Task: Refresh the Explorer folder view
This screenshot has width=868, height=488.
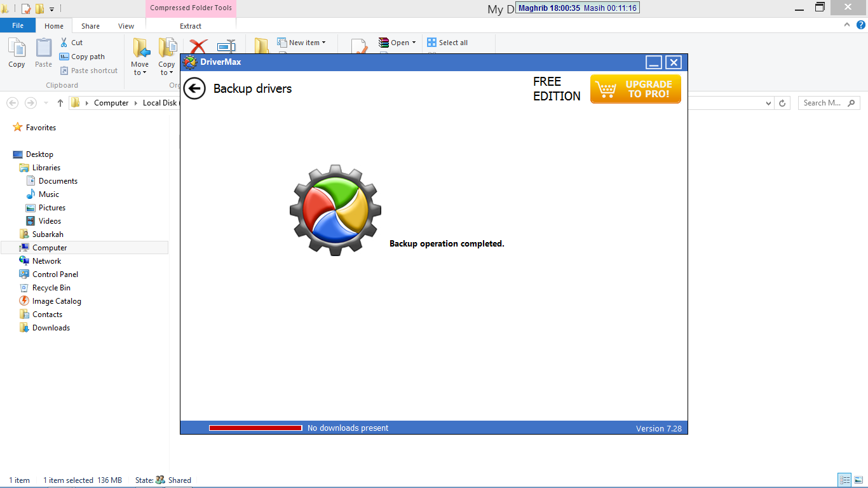Action: click(783, 103)
